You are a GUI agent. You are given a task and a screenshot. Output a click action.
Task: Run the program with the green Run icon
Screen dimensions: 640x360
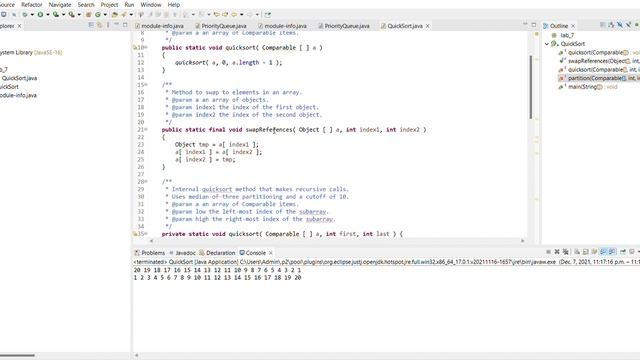40,14
